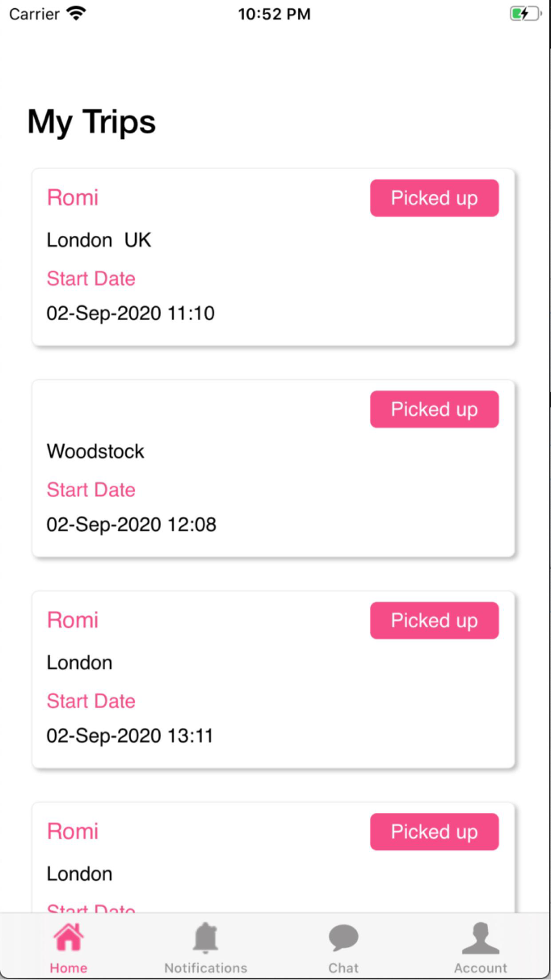Tap the Account person icon
This screenshot has width=551, height=980.
coord(480,938)
